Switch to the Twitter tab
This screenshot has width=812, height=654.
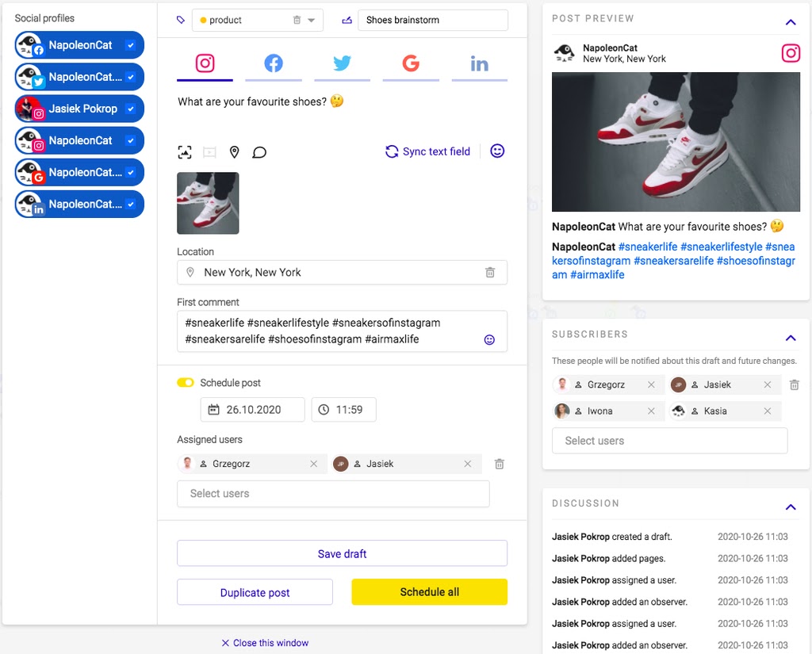point(342,63)
